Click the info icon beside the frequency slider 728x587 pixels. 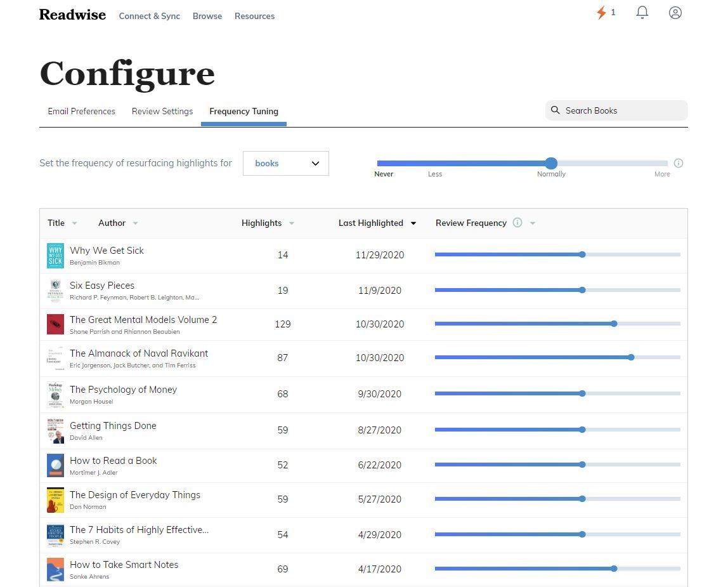point(679,163)
